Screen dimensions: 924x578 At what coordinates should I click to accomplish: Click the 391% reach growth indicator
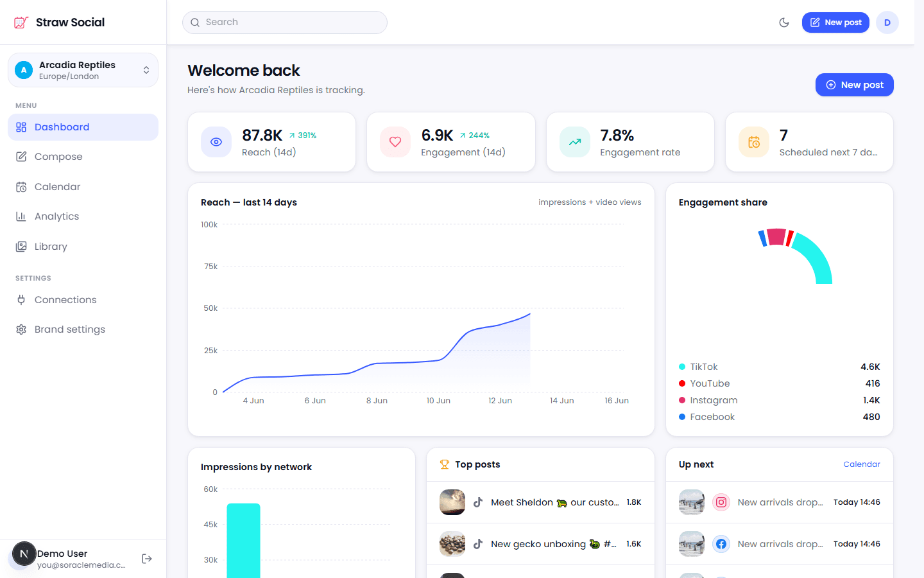pyautogui.click(x=302, y=136)
